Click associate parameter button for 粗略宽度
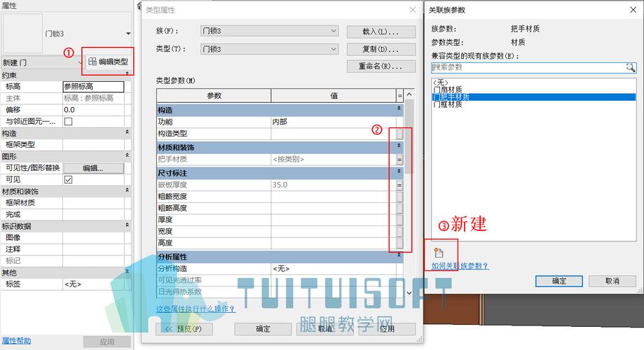The height and width of the screenshot is (350, 644). coord(399,197)
